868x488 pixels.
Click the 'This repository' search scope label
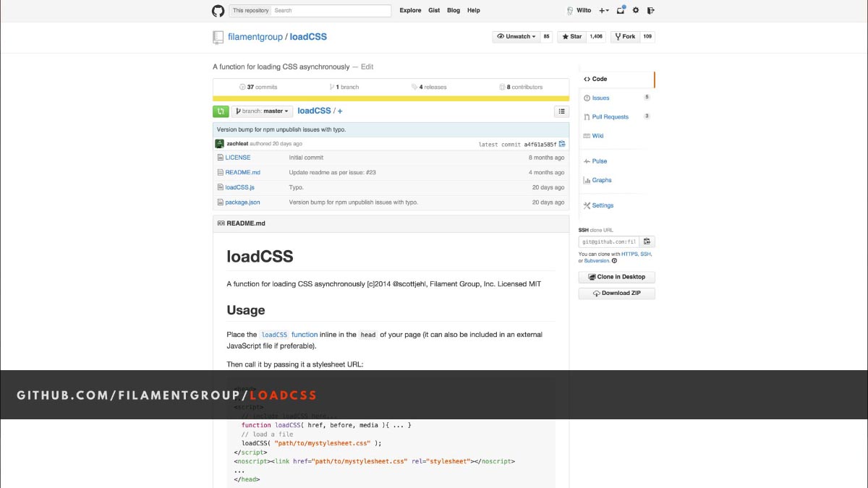(250, 11)
